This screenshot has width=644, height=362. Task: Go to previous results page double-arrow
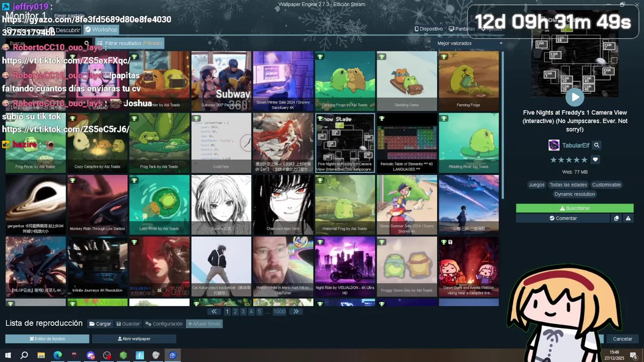pyautogui.click(x=215, y=311)
